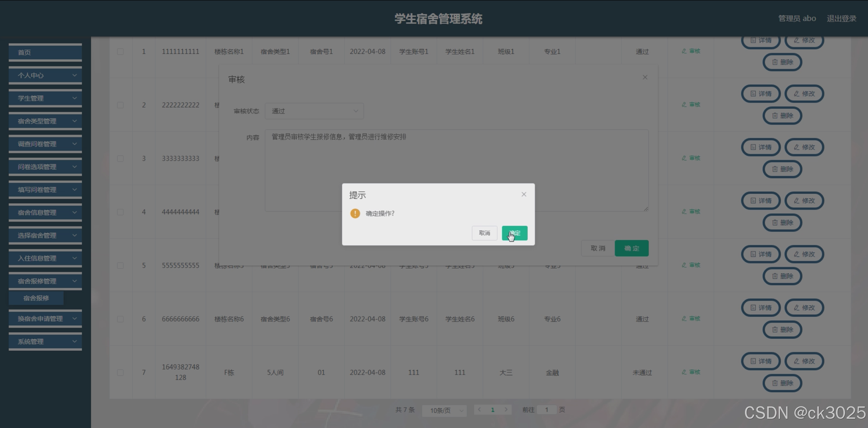Click 退出登录 in the top header
868x428 pixels.
(x=841, y=18)
